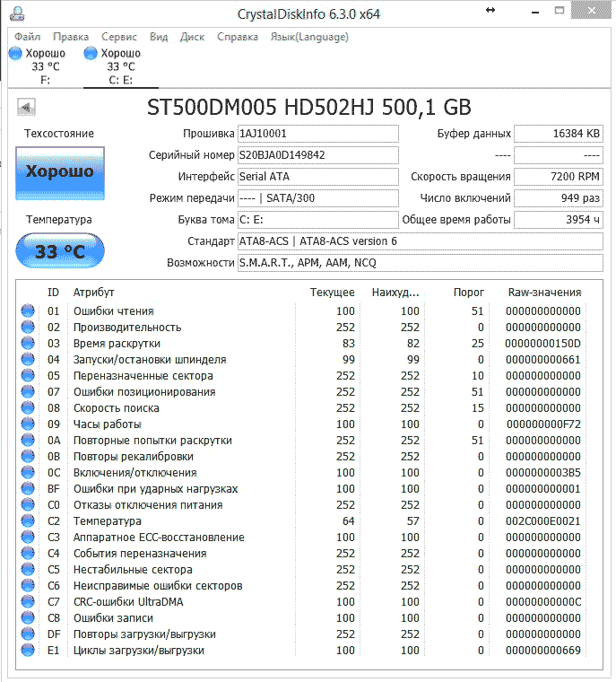This screenshot has width=616, height=682.
Task: Click the Текущее column header
Action: click(x=332, y=293)
